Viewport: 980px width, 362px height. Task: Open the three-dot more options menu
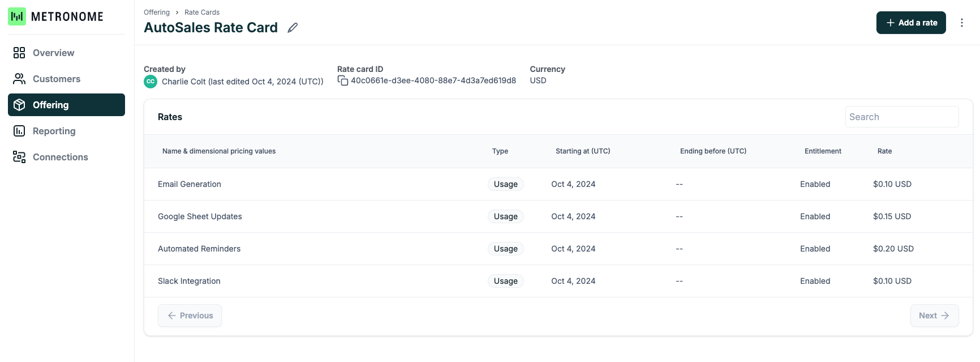pos(961,23)
